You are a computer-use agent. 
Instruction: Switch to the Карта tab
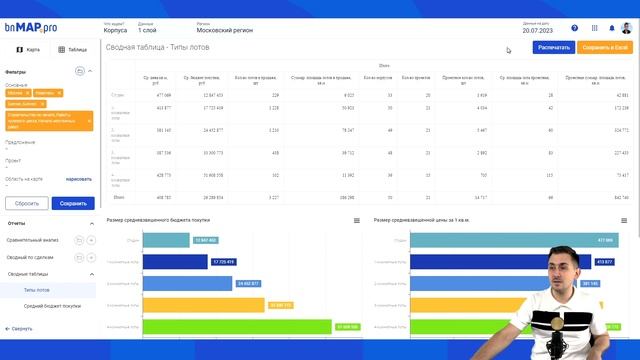(28, 50)
